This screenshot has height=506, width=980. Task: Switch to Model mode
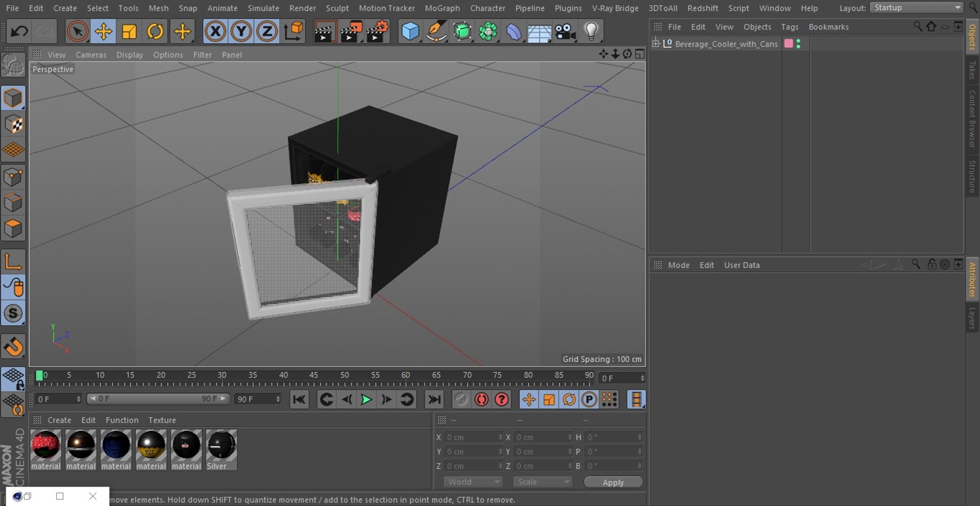(13, 98)
